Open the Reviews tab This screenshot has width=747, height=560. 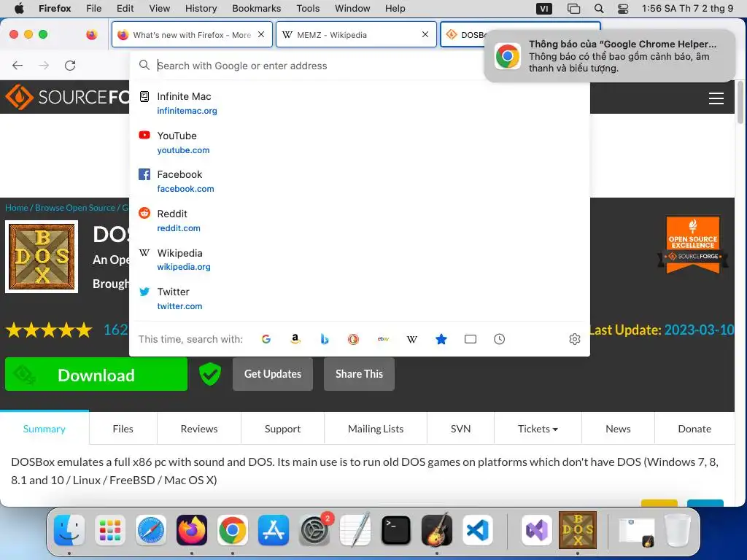(199, 429)
